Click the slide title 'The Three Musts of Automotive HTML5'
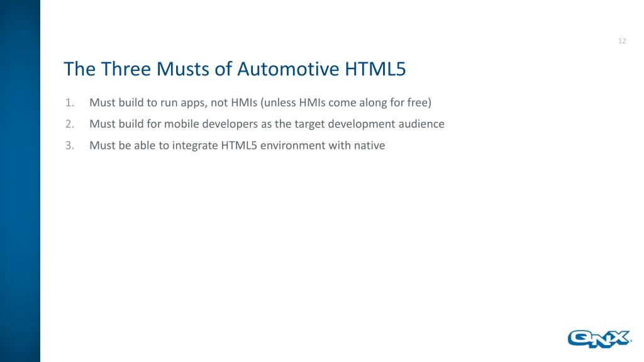This screenshot has width=644, height=362. pyautogui.click(x=235, y=69)
